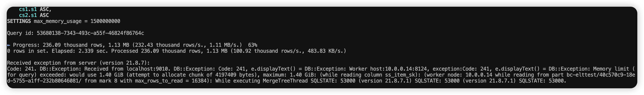Click the 63% progress percentage
This screenshot has height=95, width=644.
(252, 45)
